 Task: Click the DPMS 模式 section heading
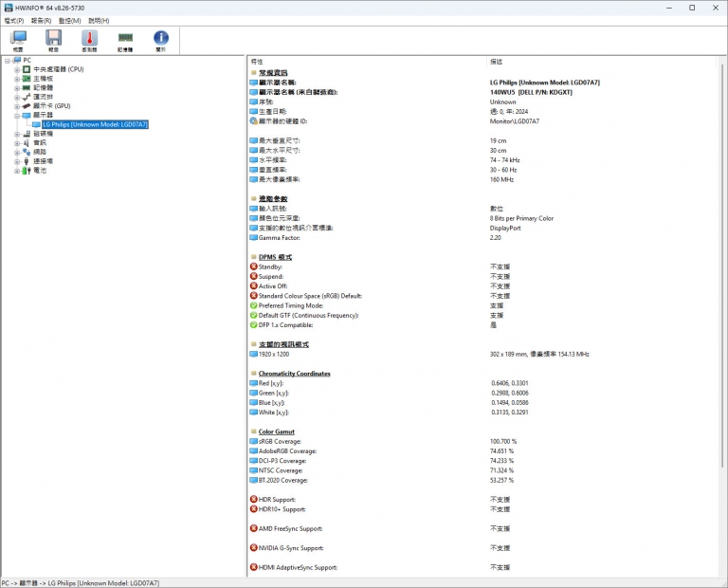[275, 257]
